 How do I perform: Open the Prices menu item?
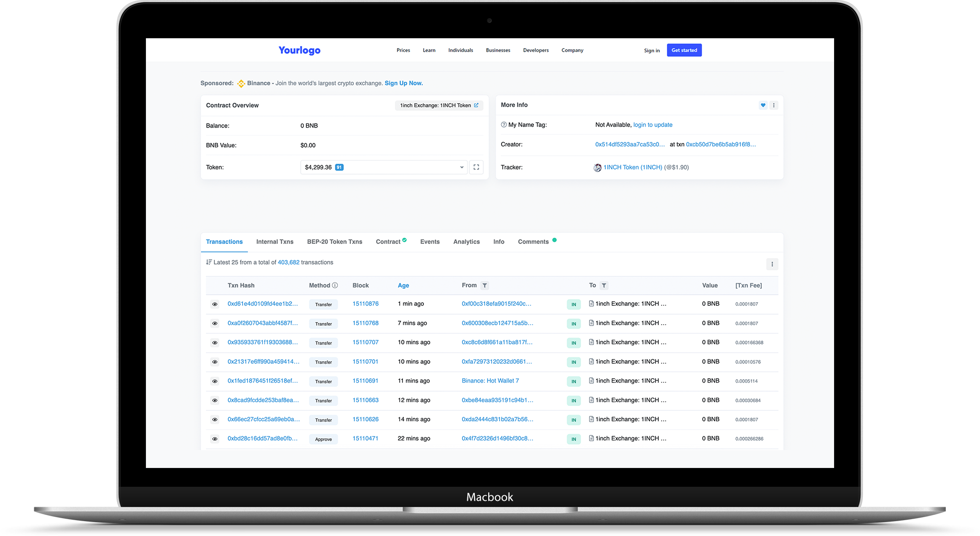pyautogui.click(x=403, y=50)
